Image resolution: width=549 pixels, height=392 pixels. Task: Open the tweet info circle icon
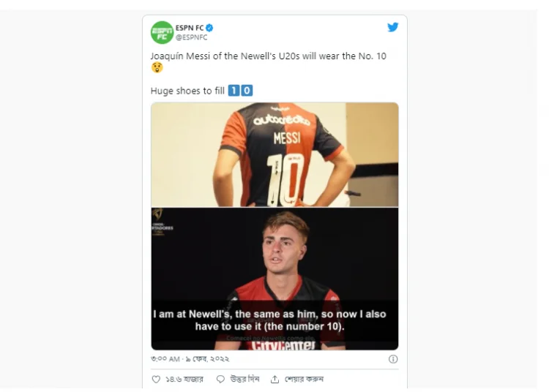pos(393,359)
